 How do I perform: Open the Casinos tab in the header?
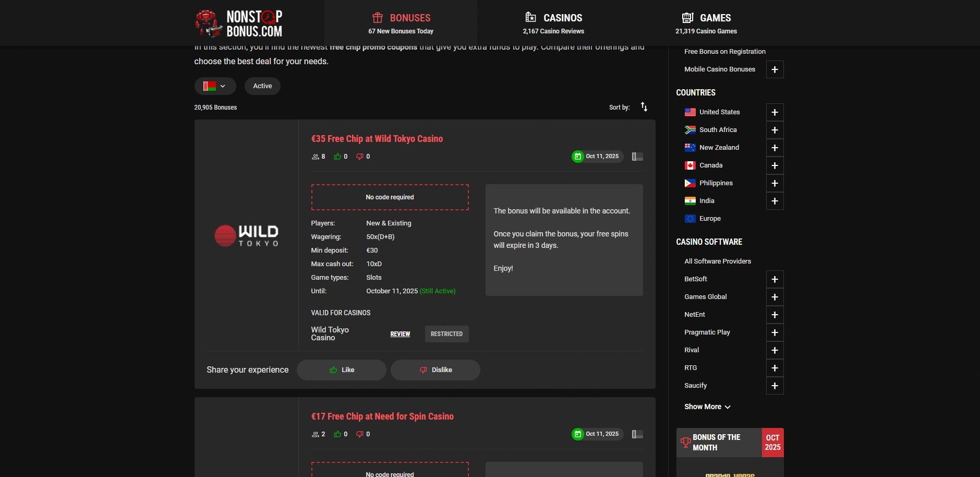[x=553, y=23]
